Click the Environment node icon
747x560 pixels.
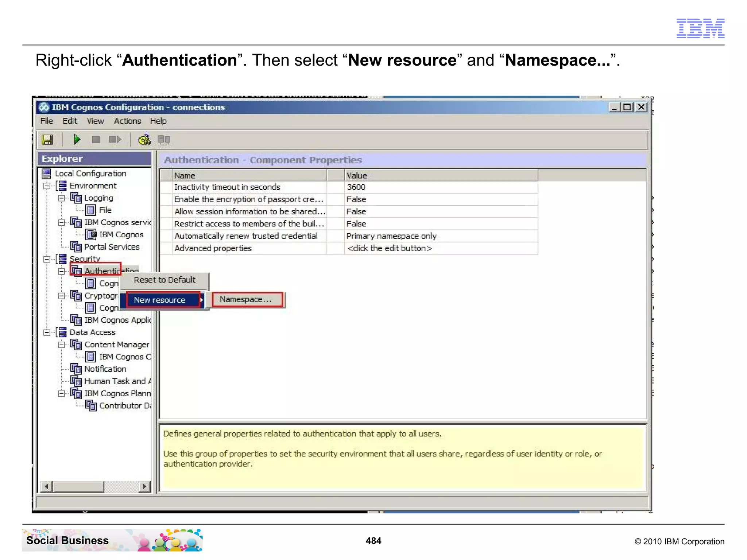point(62,186)
